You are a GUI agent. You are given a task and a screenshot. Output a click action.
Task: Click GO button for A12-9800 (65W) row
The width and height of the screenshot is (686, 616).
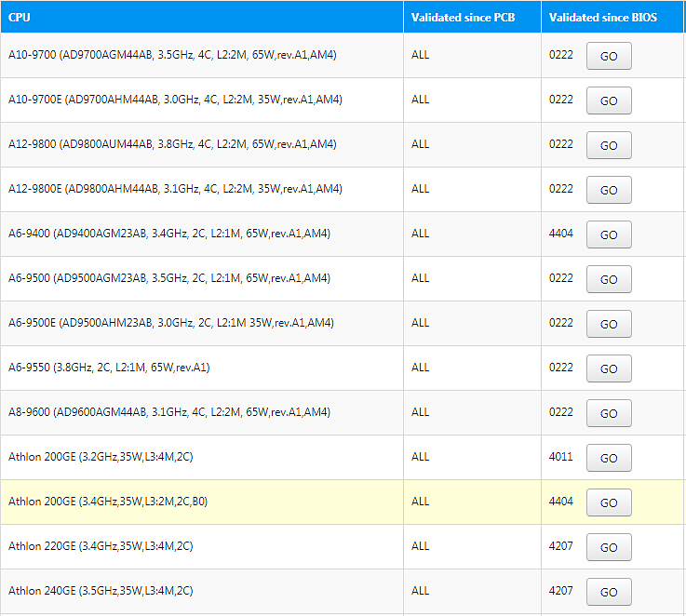[609, 145]
